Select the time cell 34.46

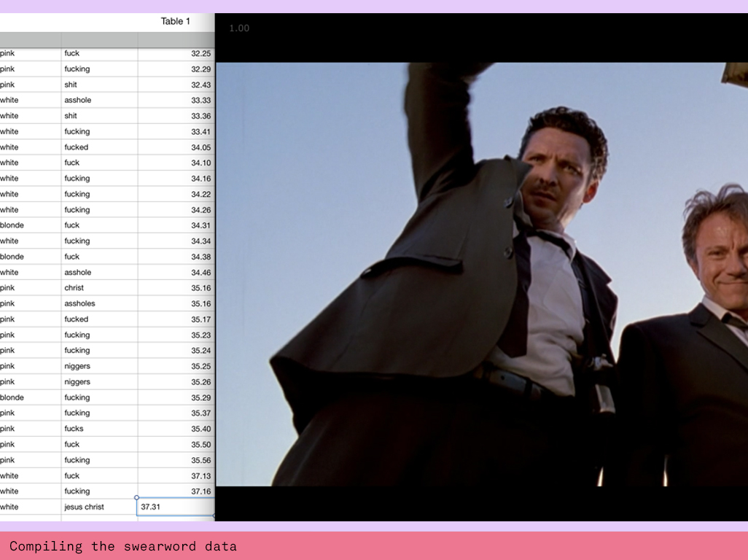(176, 273)
